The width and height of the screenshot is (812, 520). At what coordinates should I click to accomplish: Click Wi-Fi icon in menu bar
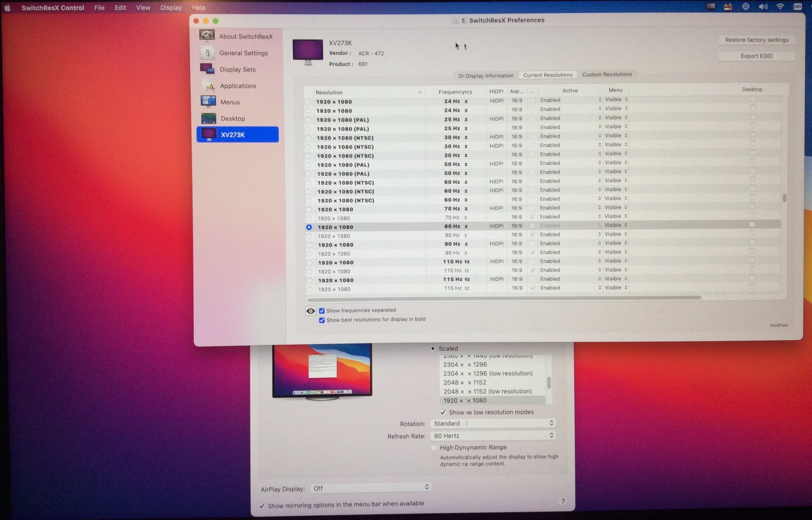point(780,7)
